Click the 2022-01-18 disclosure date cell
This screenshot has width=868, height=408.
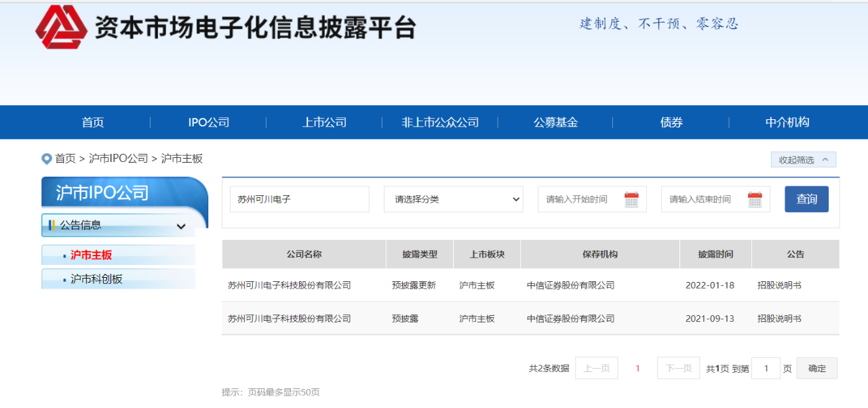point(710,285)
